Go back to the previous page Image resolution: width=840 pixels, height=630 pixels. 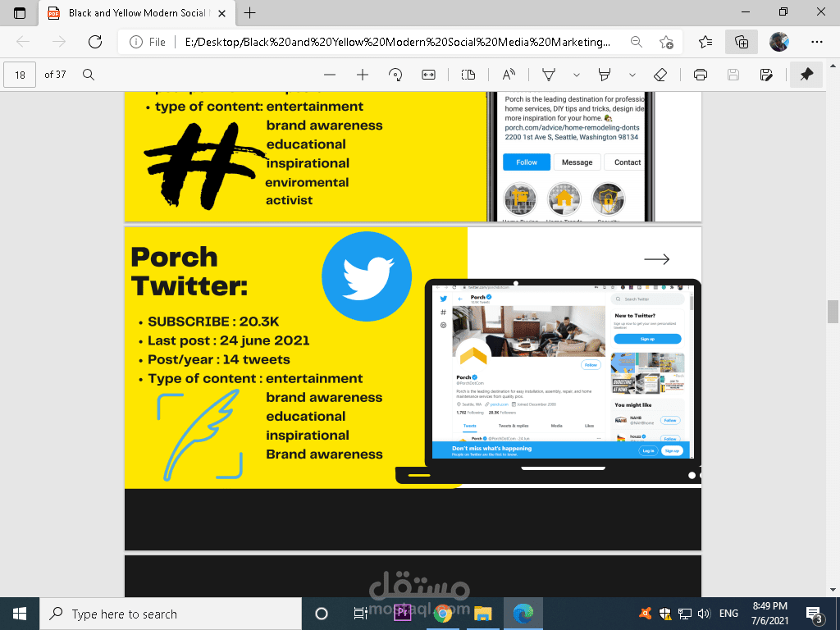(23, 42)
